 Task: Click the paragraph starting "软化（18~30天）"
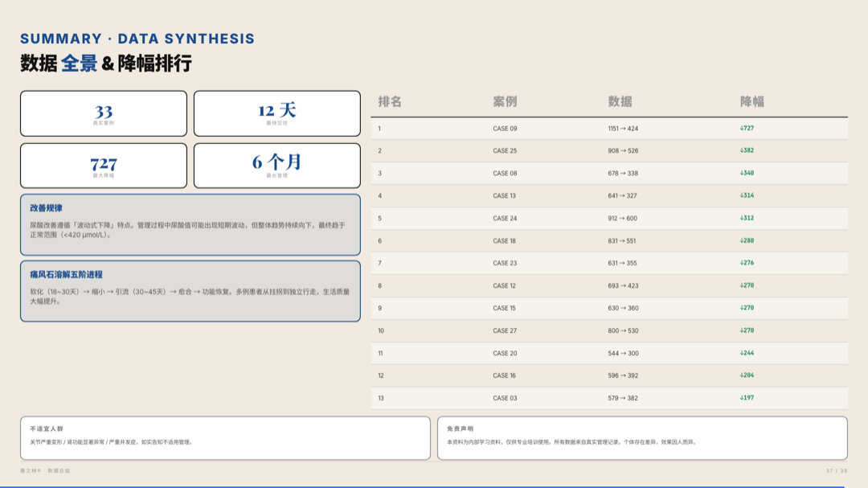tap(190, 297)
